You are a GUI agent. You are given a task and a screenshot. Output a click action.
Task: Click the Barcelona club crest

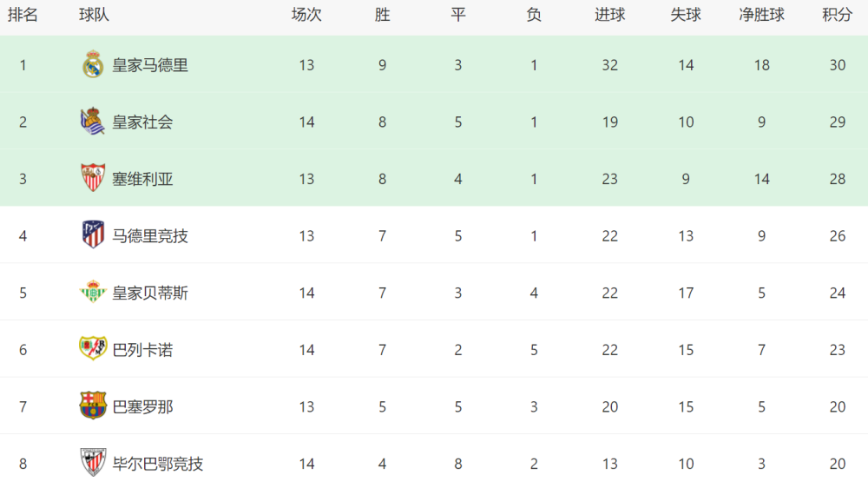point(93,406)
